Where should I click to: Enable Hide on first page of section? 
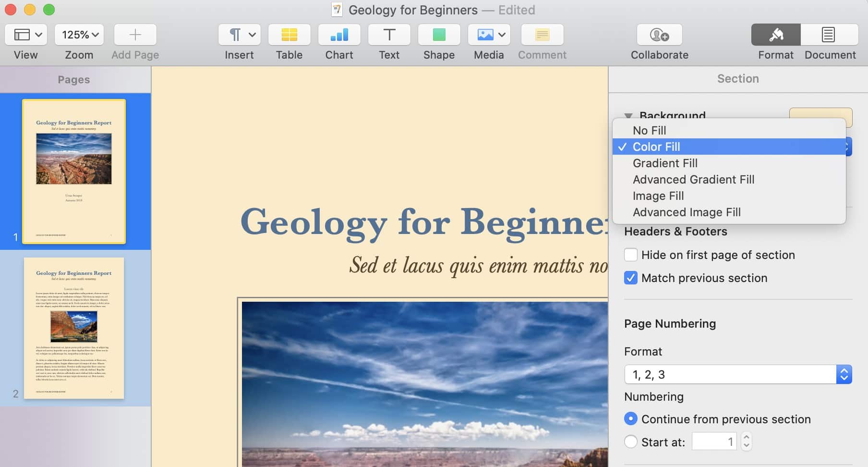[631, 255]
